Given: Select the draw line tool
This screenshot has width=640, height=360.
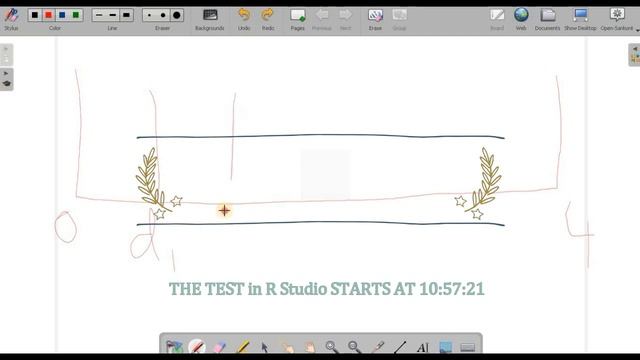Looking at the screenshot, I should (x=400, y=347).
